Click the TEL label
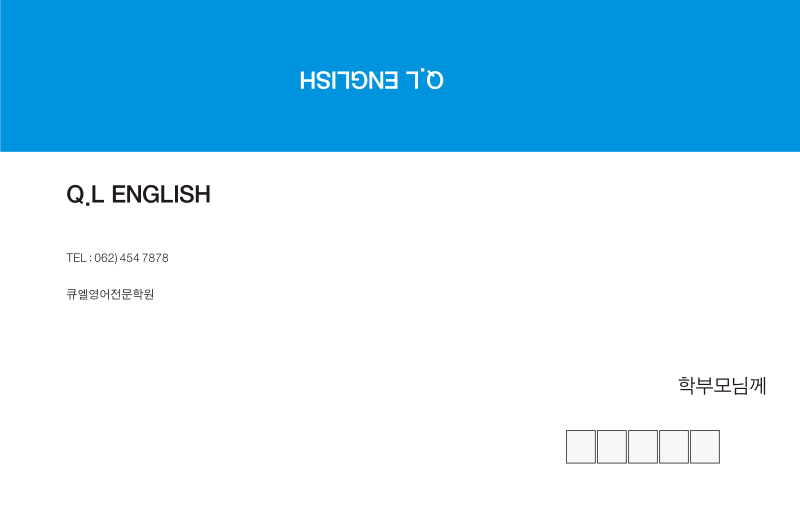The width and height of the screenshot is (800, 527). 76,258
